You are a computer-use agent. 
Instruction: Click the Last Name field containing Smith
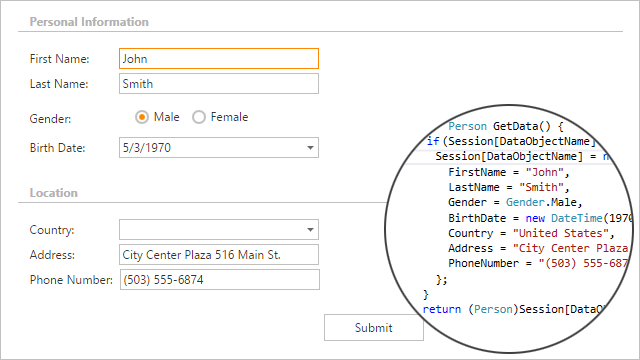[x=219, y=84]
